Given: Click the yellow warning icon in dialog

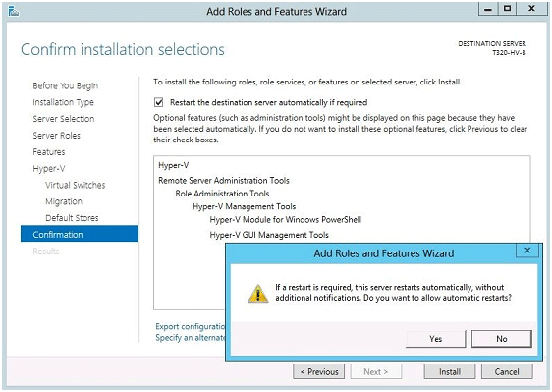Looking at the screenshot, I should [258, 293].
